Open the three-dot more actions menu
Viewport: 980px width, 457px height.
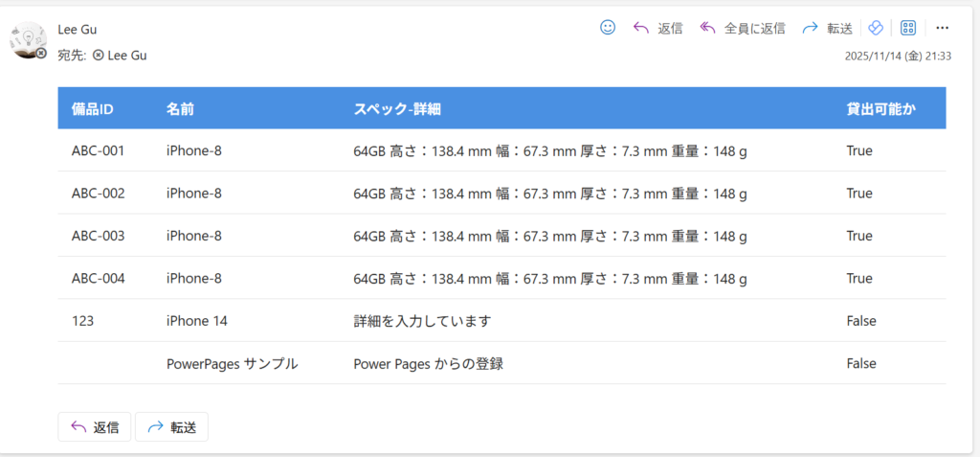coord(943,28)
